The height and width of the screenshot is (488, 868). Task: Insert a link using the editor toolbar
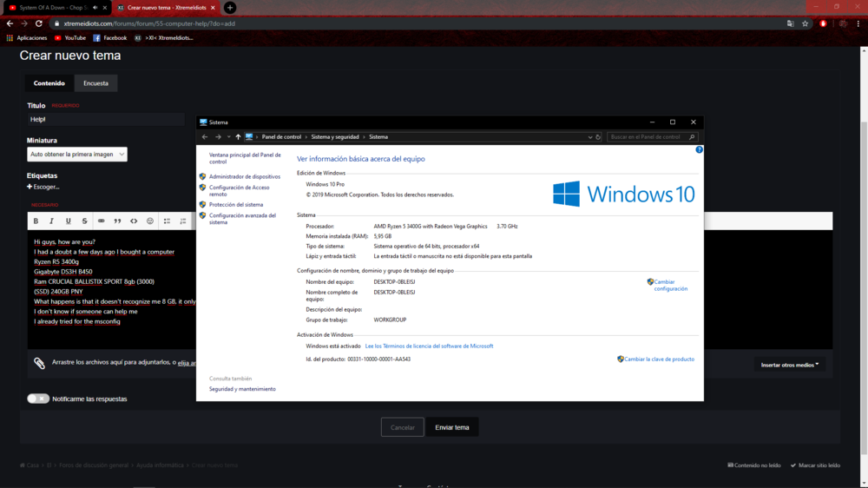(x=101, y=221)
